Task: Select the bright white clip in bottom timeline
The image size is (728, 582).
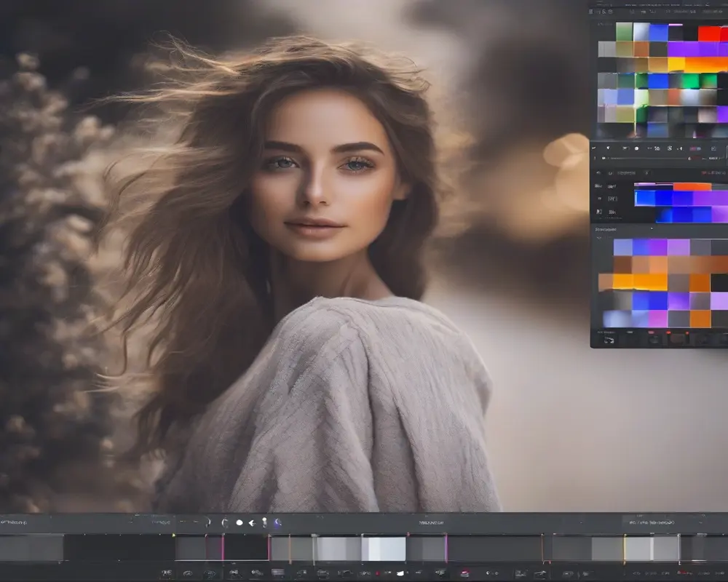Action: click(384, 549)
